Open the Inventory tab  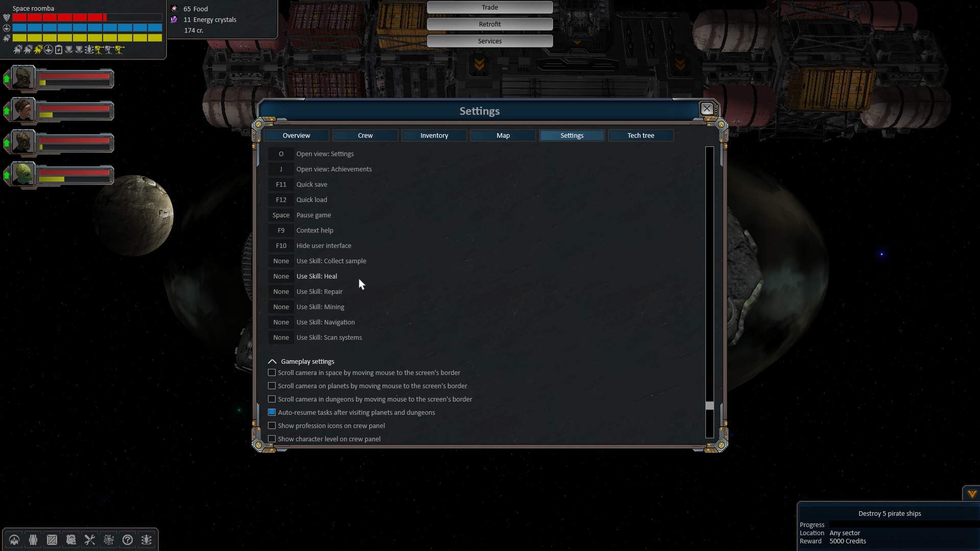[x=434, y=135]
